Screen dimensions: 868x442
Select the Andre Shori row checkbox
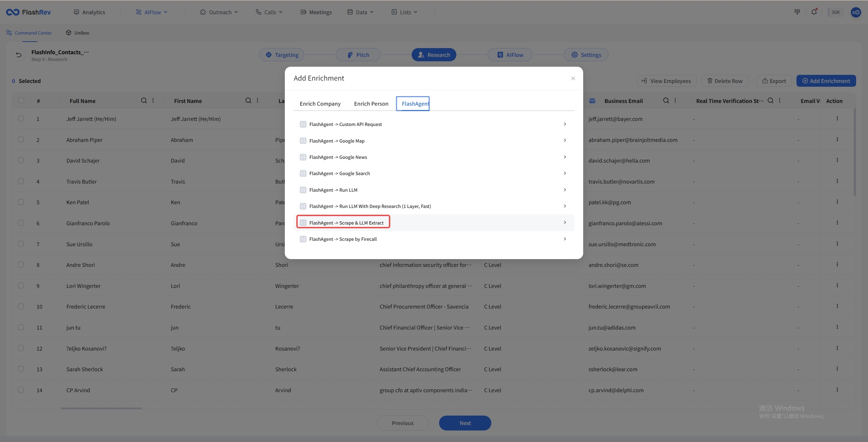[21, 265]
